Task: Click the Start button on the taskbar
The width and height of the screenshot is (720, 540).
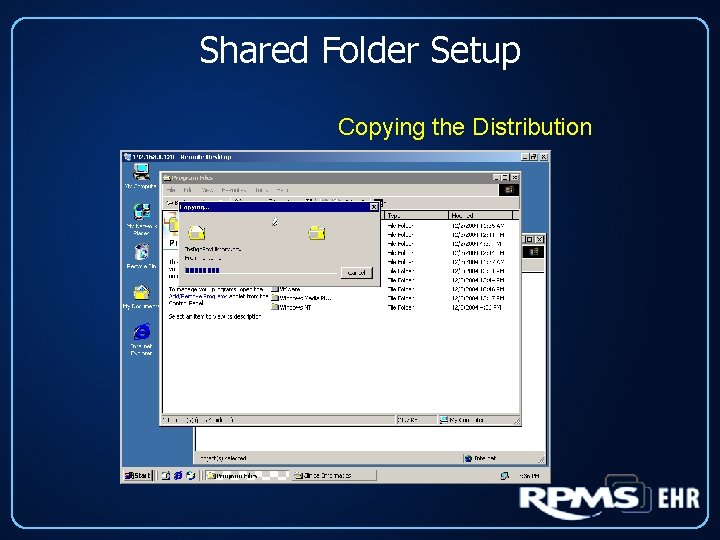Action: click(x=138, y=475)
